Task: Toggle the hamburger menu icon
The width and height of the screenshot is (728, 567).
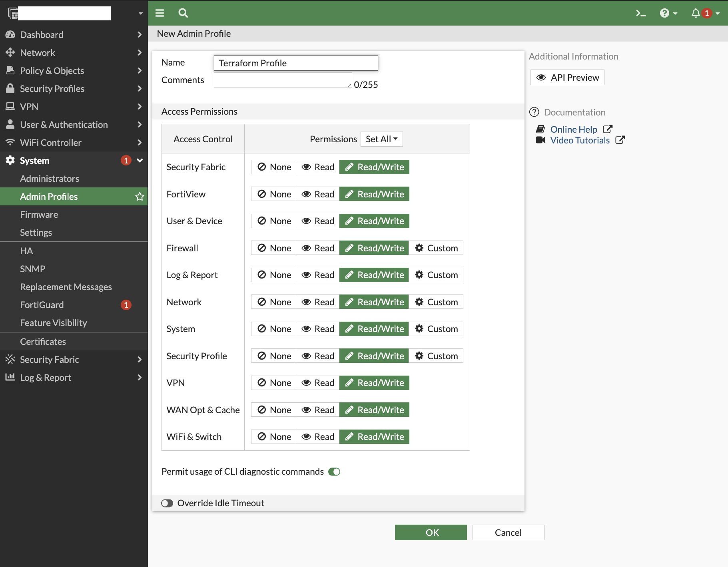Action: [x=160, y=13]
